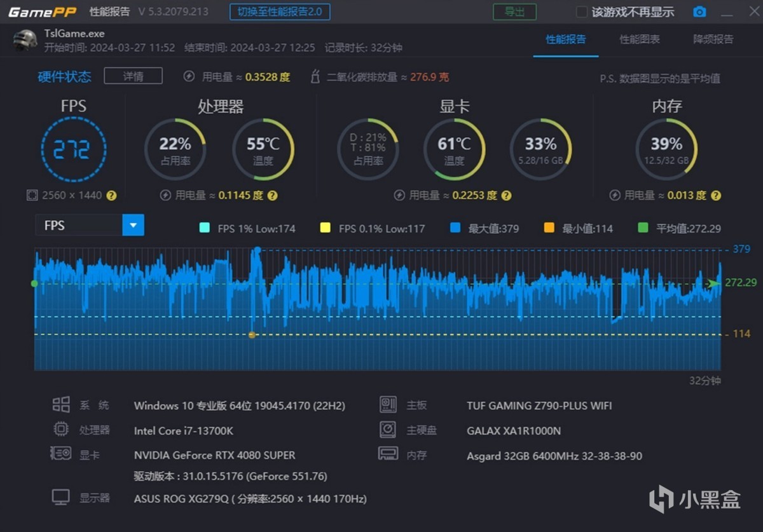Click help icon beside memory power 0.013度
The height and width of the screenshot is (532, 763).
[x=716, y=196]
